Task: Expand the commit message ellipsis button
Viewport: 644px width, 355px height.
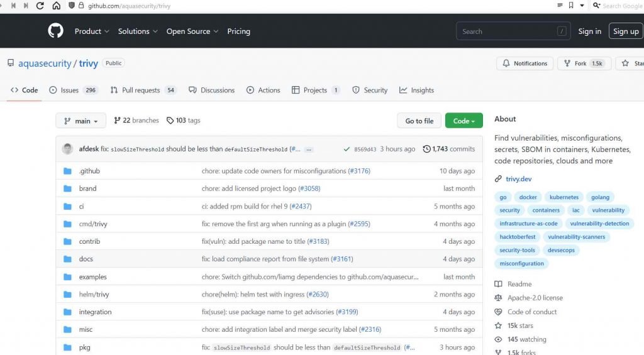Action: click(x=309, y=150)
